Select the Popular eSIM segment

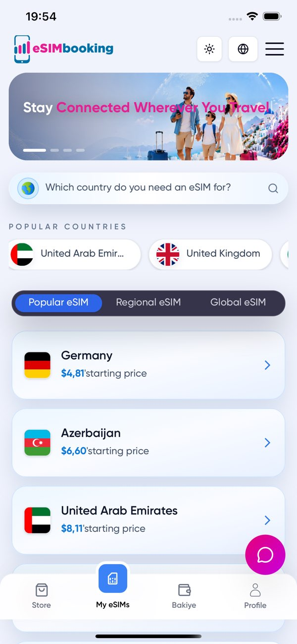coord(58,302)
